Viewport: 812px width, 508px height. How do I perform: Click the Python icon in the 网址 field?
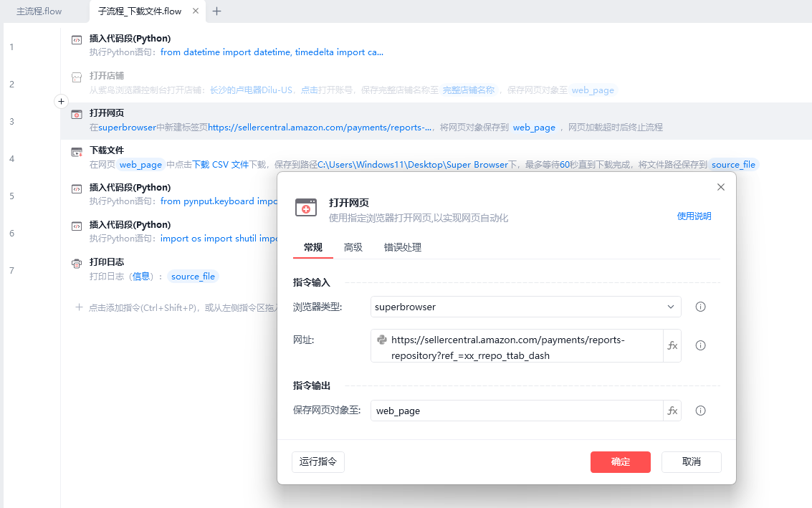coord(382,340)
